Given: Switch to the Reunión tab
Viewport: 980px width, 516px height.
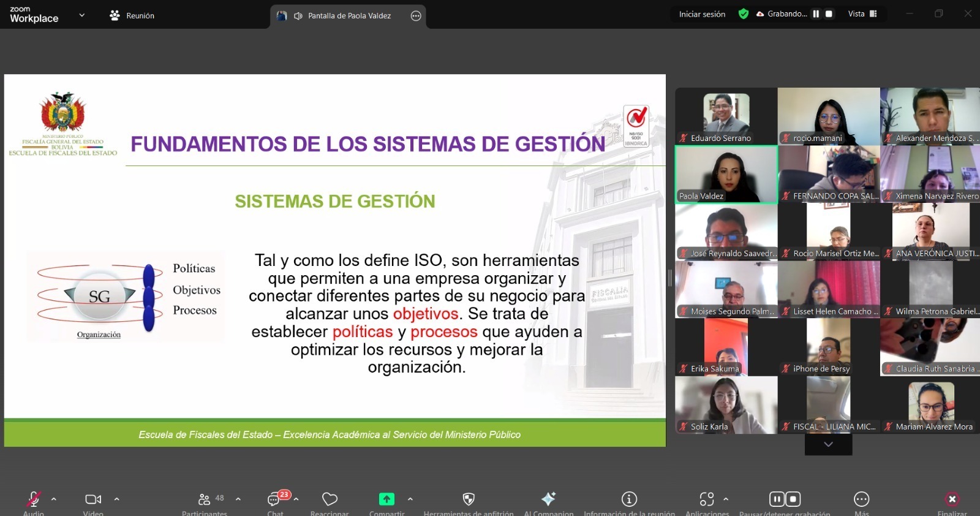Looking at the screenshot, I should [132, 15].
